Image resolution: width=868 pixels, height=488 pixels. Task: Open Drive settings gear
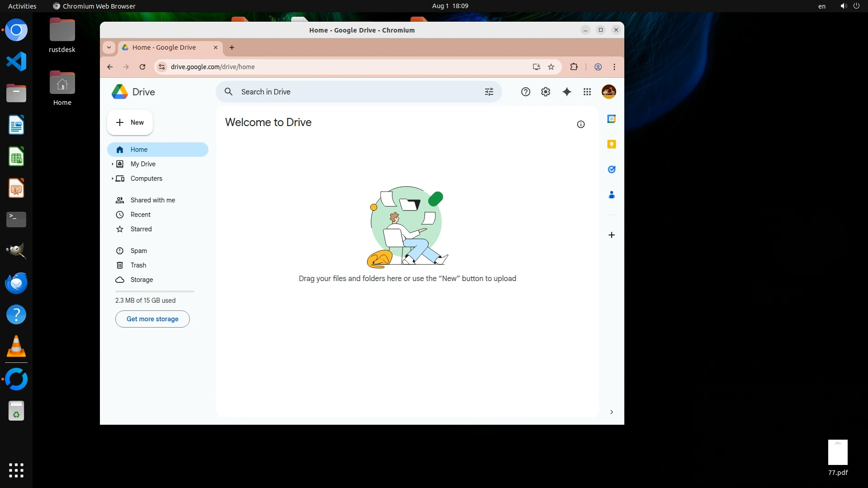546,92
